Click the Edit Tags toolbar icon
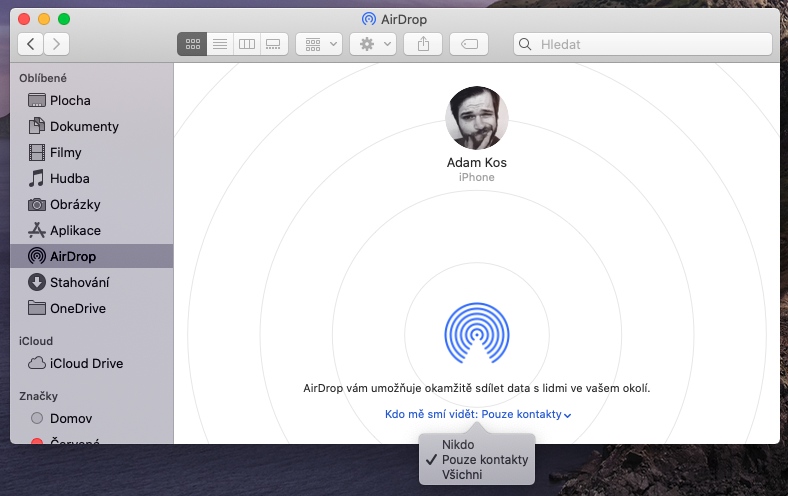Screen dimensions: 788x496 469,44
